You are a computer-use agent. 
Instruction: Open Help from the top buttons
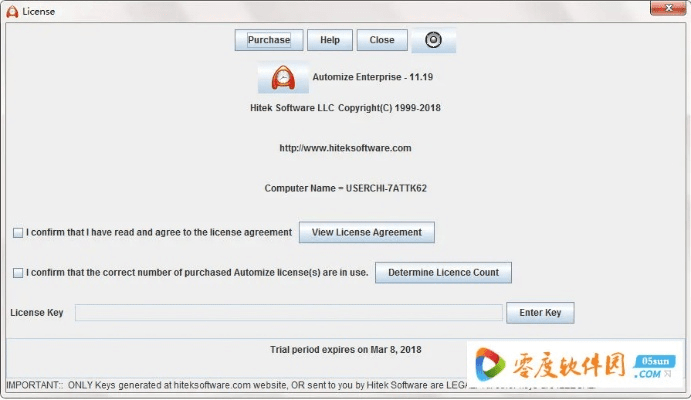click(x=329, y=40)
